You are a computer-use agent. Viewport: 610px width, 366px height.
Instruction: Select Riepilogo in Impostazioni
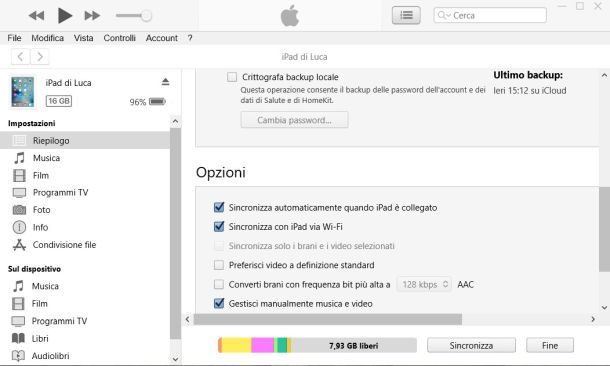[85, 140]
